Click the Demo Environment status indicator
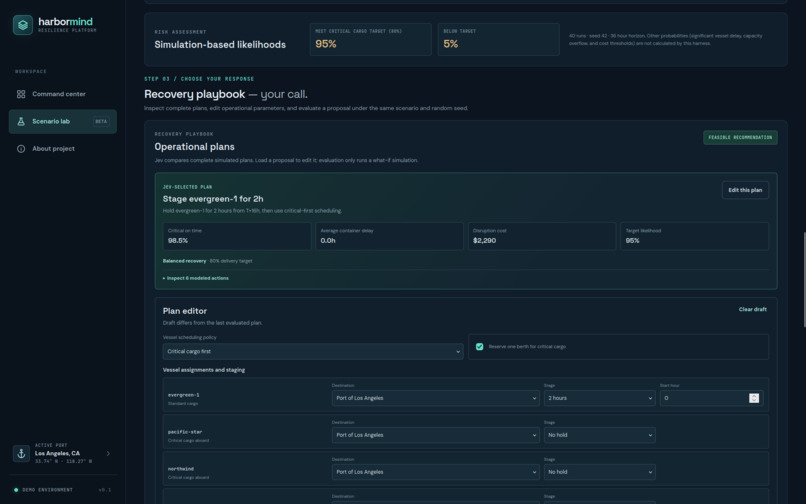 pyautogui.click(x=44, y=490)
